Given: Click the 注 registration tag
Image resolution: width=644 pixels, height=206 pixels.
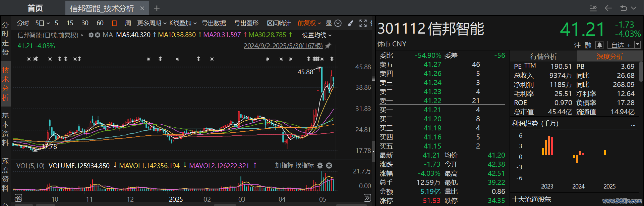Looking at the screenshot, I should tap(577, 45).
